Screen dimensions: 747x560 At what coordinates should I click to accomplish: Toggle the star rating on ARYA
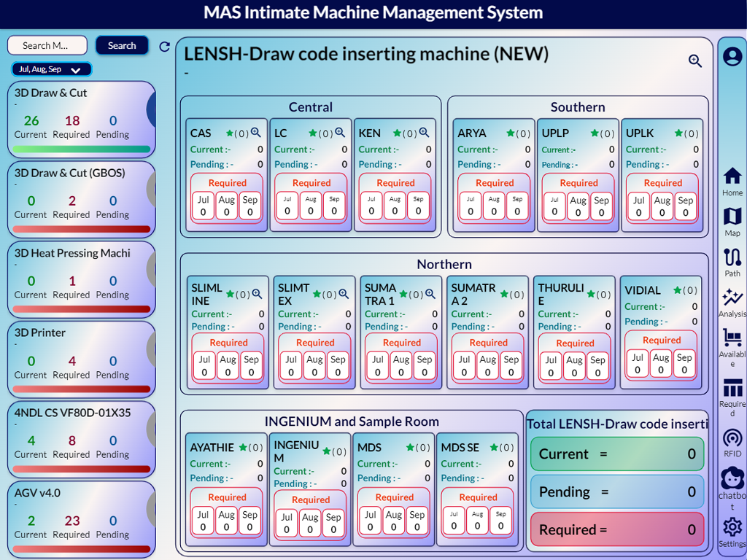point(511,133)
